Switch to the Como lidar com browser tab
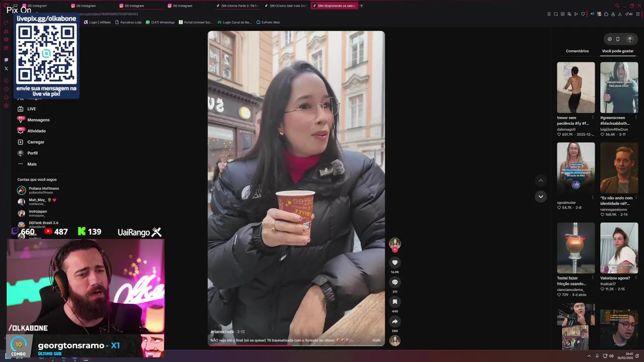644x362 pixels. pos(285,6)
